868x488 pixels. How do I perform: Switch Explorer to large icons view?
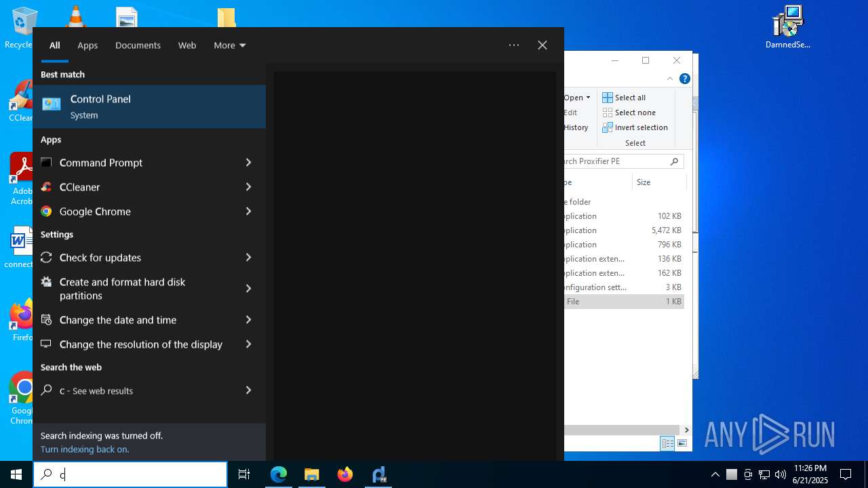point(682,443)
